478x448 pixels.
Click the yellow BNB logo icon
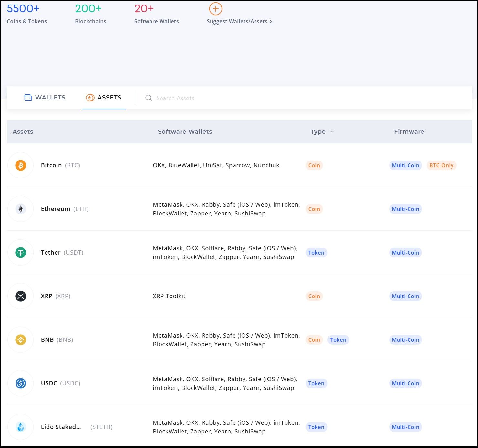coord(21,340)
